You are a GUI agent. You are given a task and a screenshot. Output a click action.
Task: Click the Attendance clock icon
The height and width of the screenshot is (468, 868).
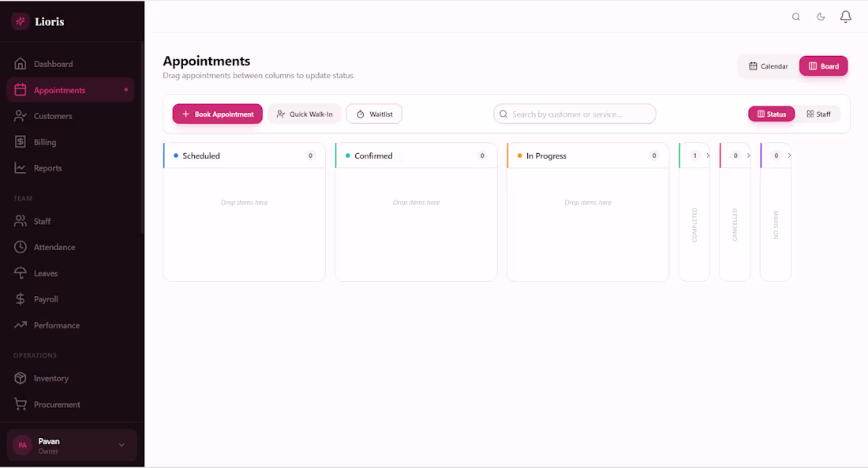[x=21, y=247]
